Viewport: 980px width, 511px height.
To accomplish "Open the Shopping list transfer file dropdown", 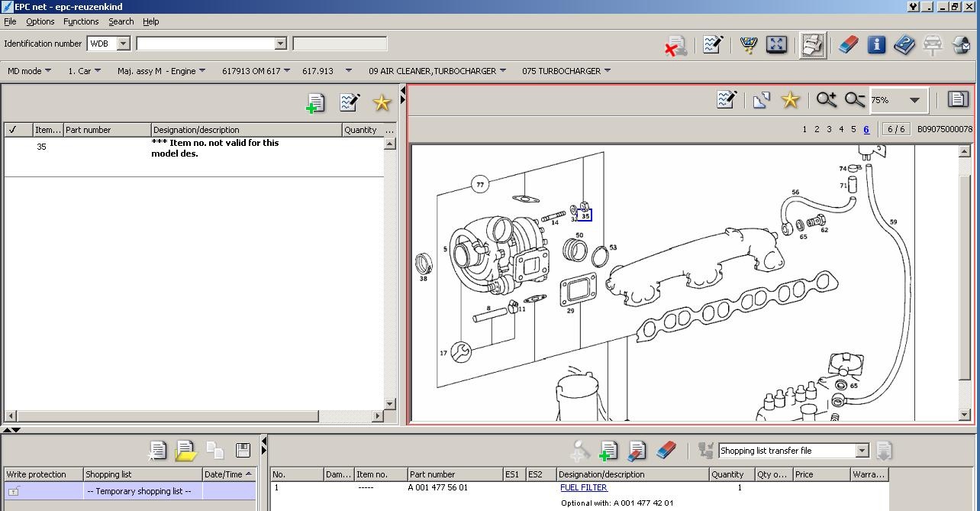I will (861, 451).
